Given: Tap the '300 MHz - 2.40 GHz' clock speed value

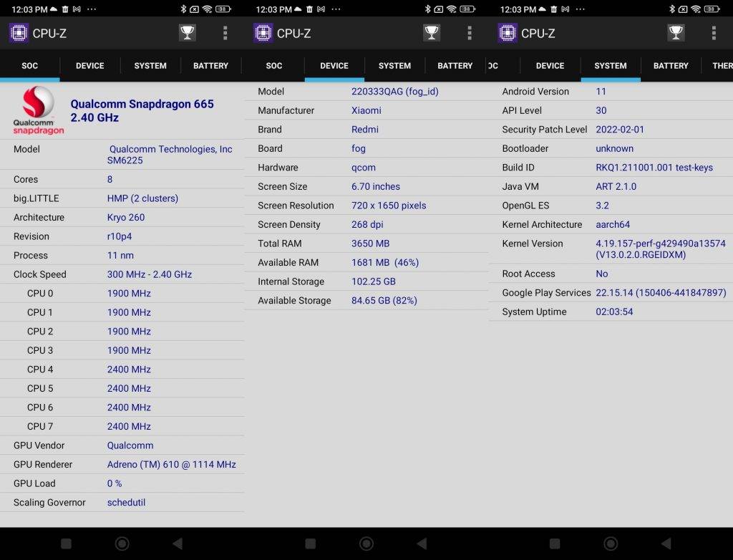Looking at the screenshot, I should (x=150, y=274).
